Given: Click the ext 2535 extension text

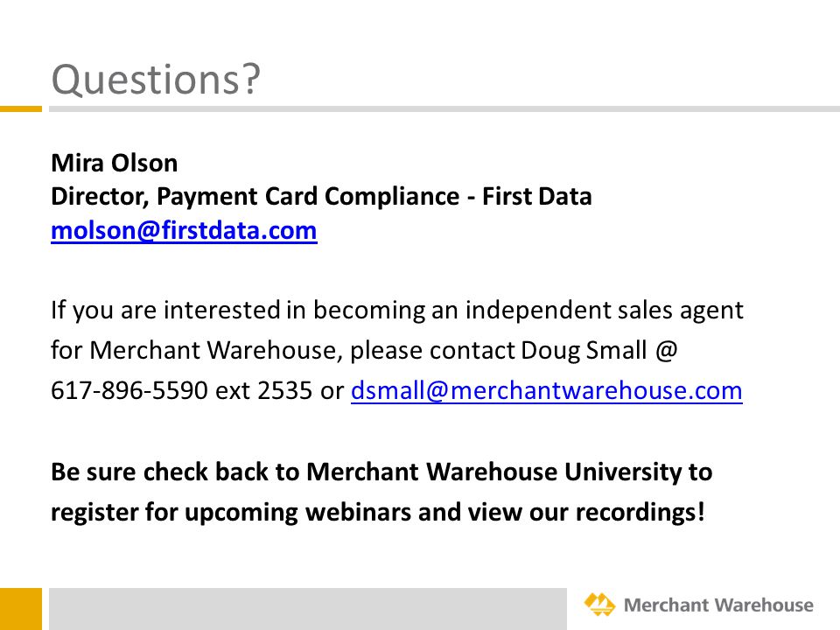Looking at the screenshot, I should (263, 390).
